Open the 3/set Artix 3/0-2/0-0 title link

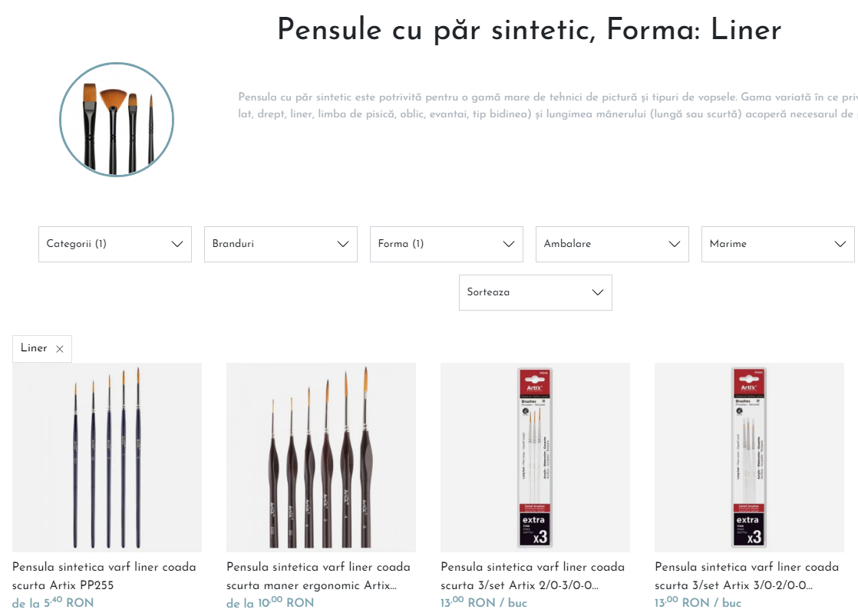(x=747, y=576)
